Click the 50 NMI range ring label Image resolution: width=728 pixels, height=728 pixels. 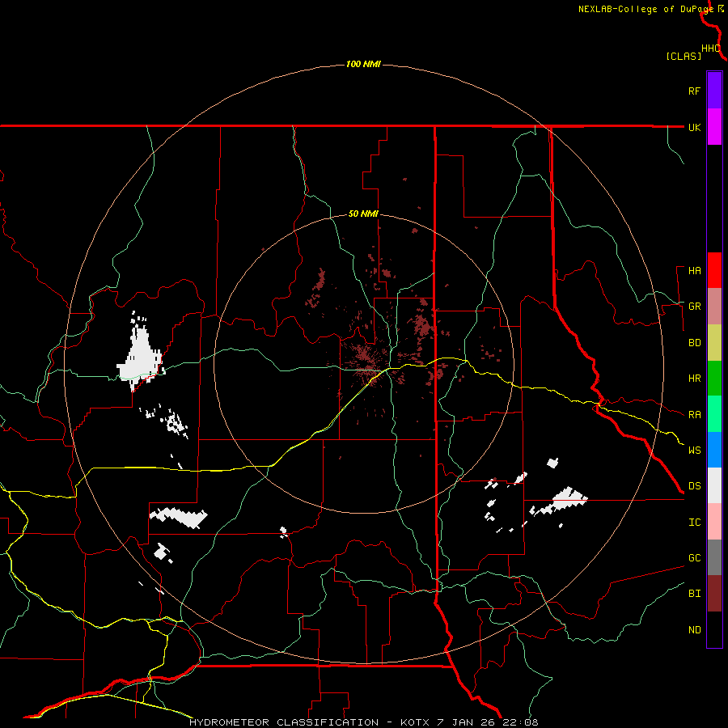pyautogui.click(x=363, y=214)
